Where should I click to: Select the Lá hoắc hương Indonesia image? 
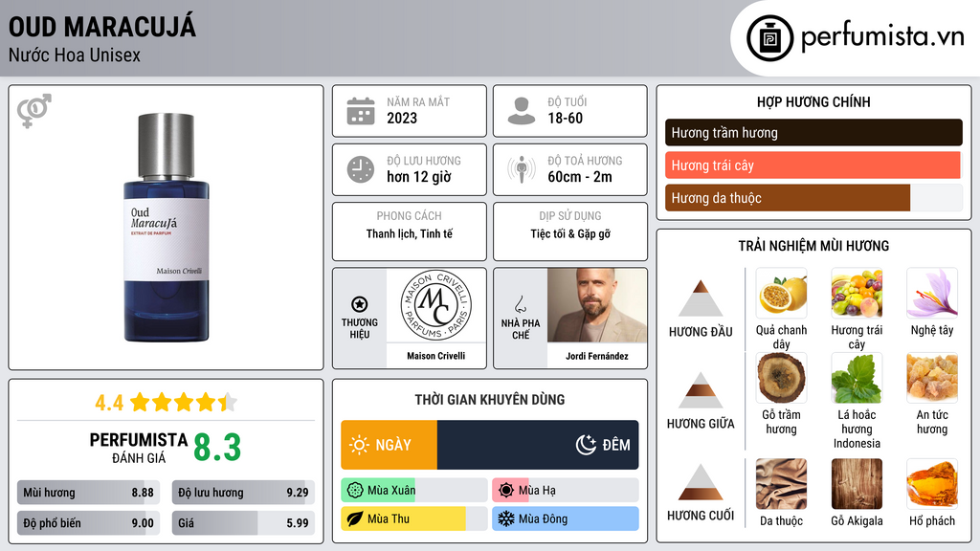pyautogui.click(x=857, y=378)
